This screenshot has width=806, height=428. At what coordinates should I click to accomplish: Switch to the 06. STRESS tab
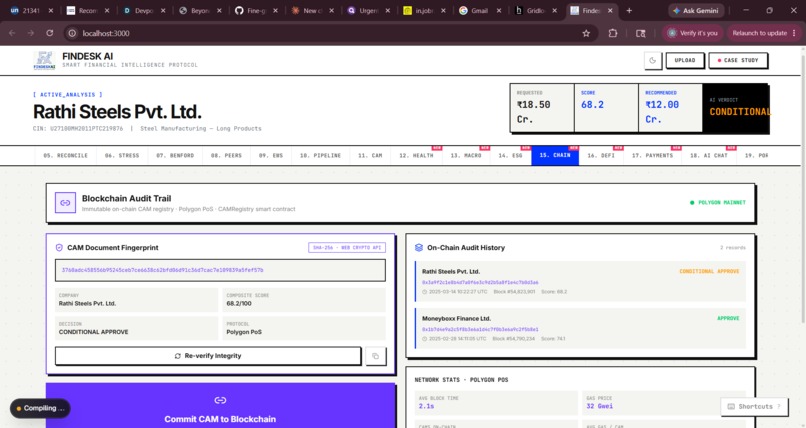click(122, 155)
